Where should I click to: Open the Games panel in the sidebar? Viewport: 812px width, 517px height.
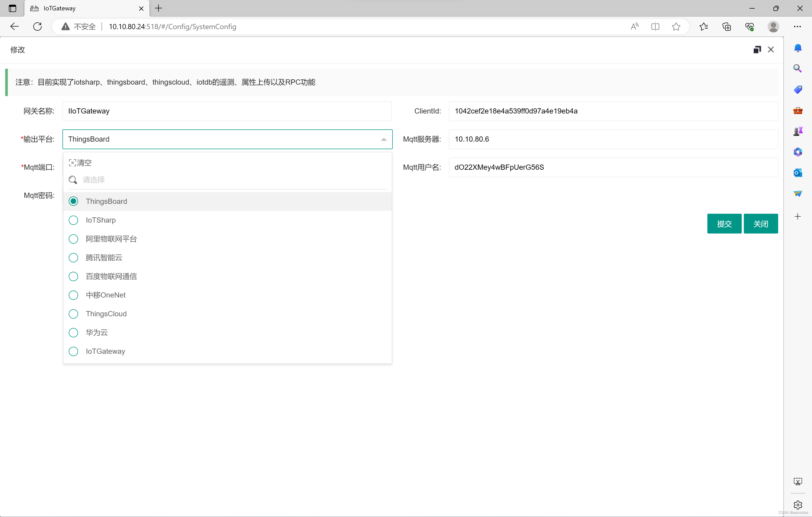[798, 131]
